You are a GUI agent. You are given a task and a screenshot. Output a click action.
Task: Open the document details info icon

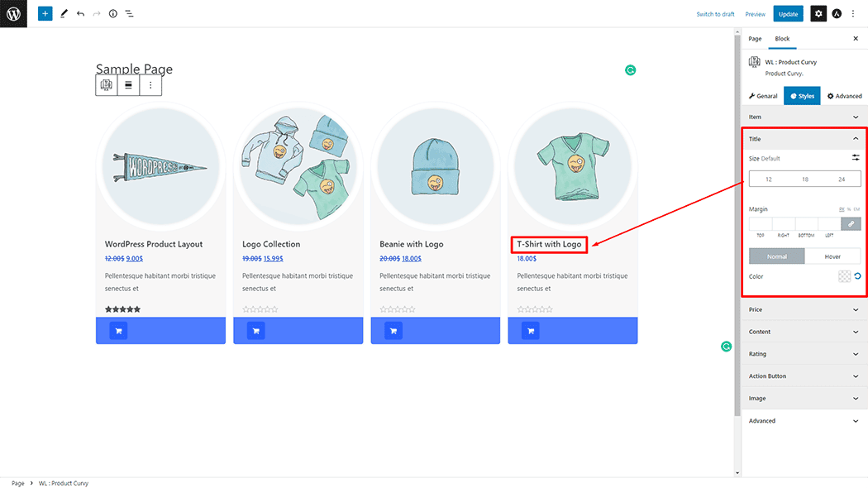click(x=113, y=14)
